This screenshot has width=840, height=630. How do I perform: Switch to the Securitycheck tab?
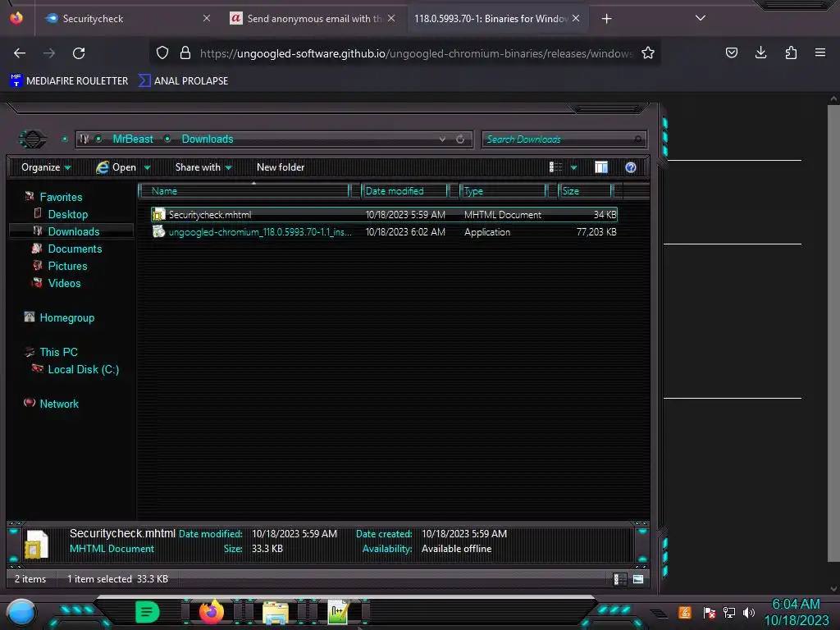(x=126, y=19)
